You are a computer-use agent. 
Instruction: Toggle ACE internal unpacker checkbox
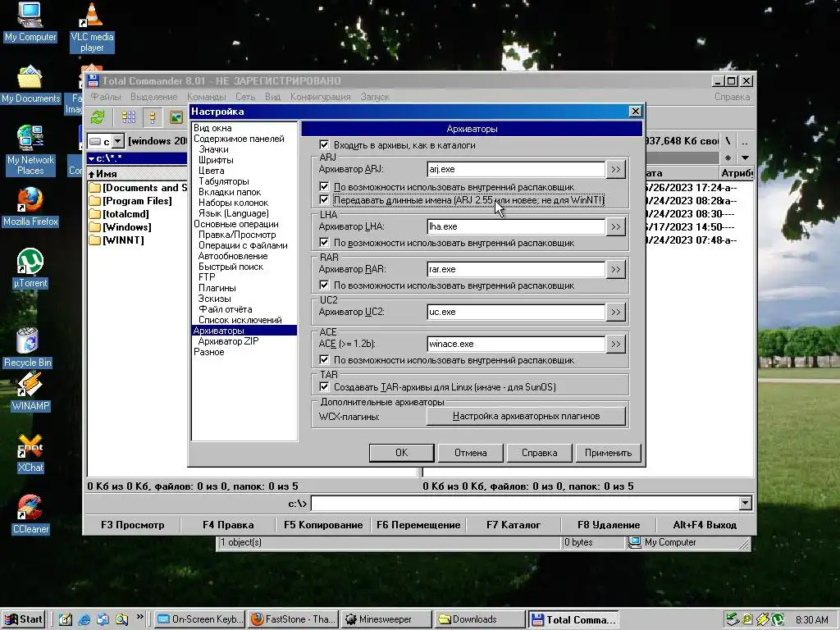[x=324, y=359]
